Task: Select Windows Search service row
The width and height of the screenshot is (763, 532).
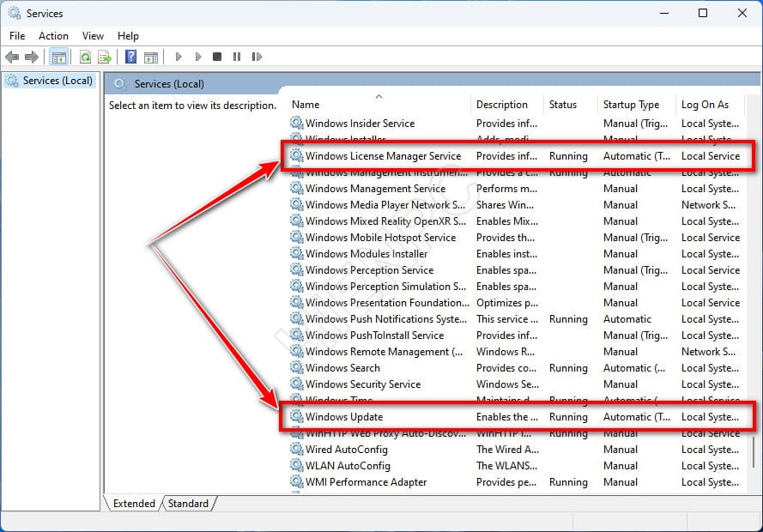Action: pyautogui.click(x=516, y=368)
